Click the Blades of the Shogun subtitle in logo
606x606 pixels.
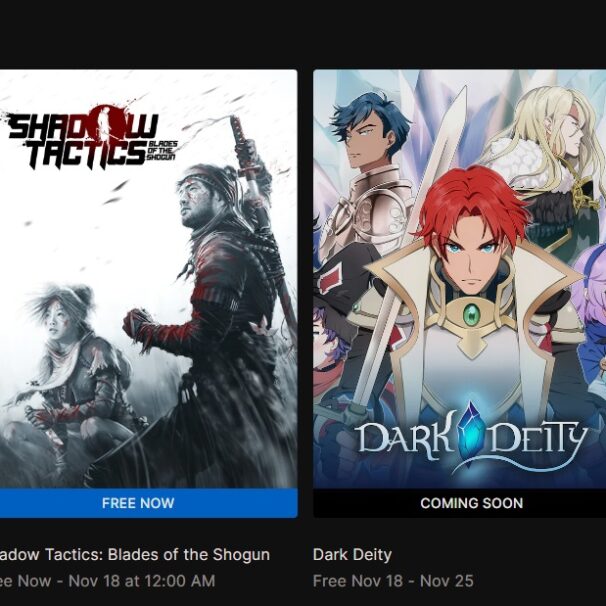click(x=162, y=150)
